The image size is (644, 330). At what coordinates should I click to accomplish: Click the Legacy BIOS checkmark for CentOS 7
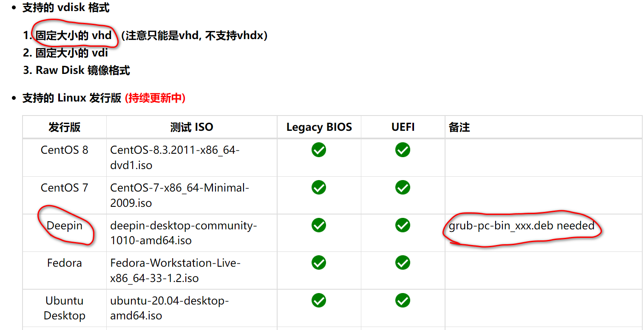pos(319,187)
